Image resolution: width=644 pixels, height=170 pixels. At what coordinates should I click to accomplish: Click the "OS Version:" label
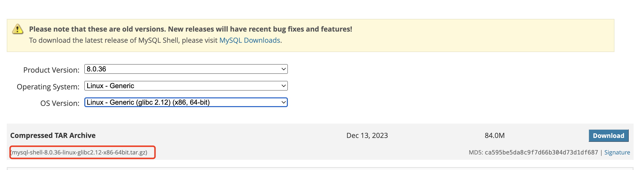(x=60, y=103)
